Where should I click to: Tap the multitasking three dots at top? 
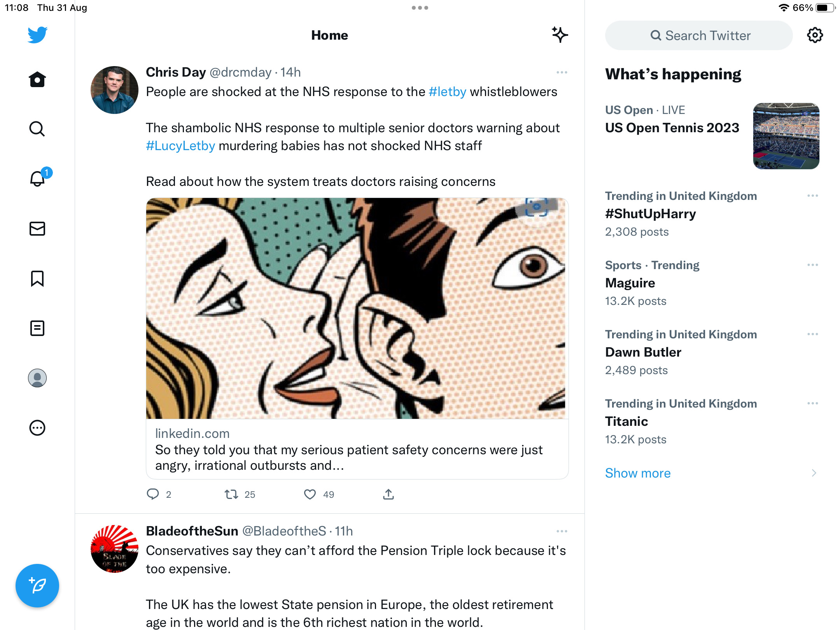[x=420, y=8]
